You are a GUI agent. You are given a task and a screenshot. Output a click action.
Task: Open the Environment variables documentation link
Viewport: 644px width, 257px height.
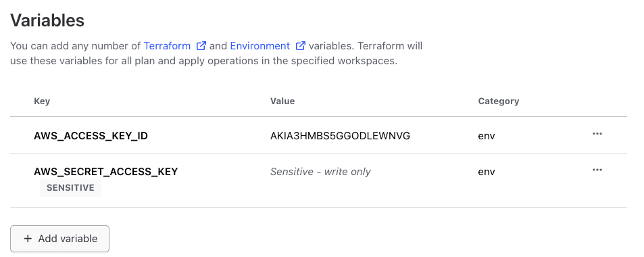(260, 45)
